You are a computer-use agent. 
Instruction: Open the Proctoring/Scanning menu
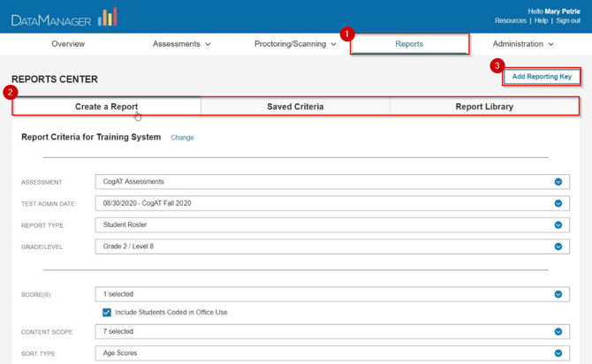(x=295, y=44)
